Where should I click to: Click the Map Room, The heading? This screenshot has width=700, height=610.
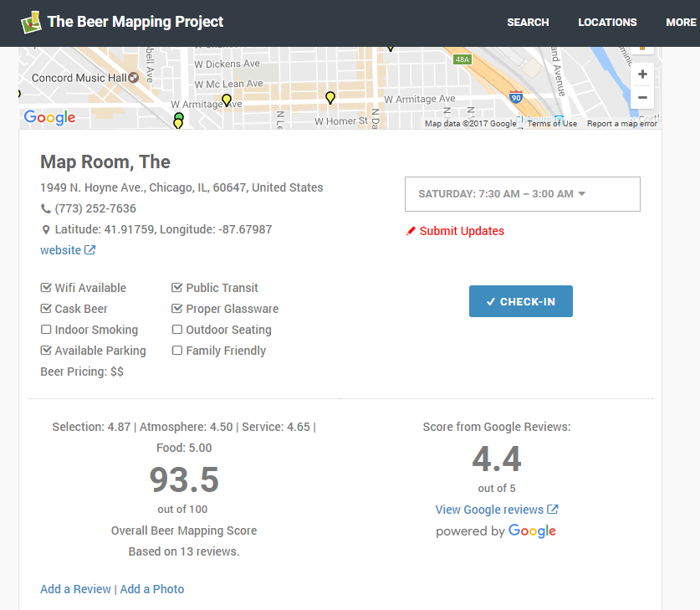point(105,161)
